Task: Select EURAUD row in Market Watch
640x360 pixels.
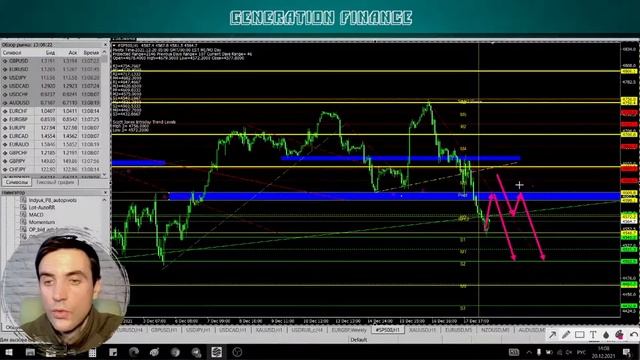Action: [x=51, y=144]
